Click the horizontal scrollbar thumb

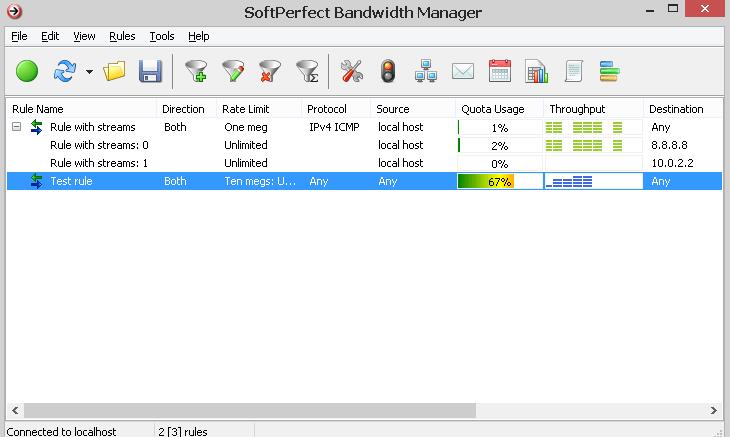pyautogui.click(x=250, y=410)
